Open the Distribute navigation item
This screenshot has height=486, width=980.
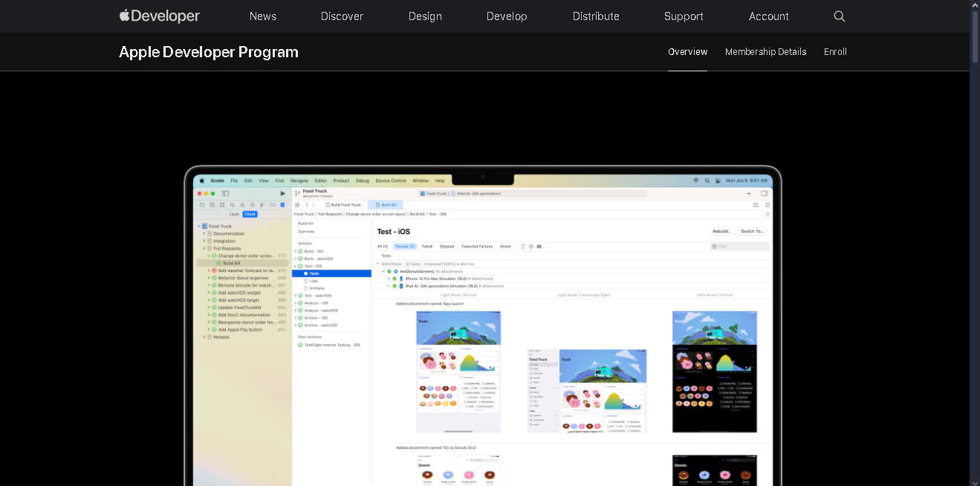(596, 16)
